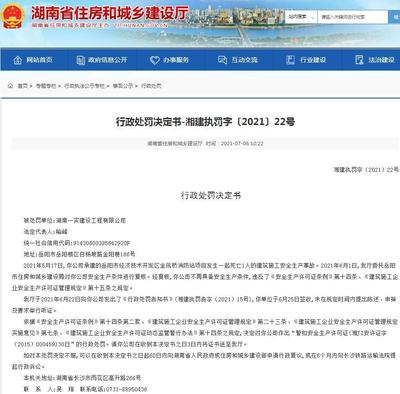Open the 站内搜索 search scope dropdown
The height and width of the screenshot is (394, 400).
(301, 17)
